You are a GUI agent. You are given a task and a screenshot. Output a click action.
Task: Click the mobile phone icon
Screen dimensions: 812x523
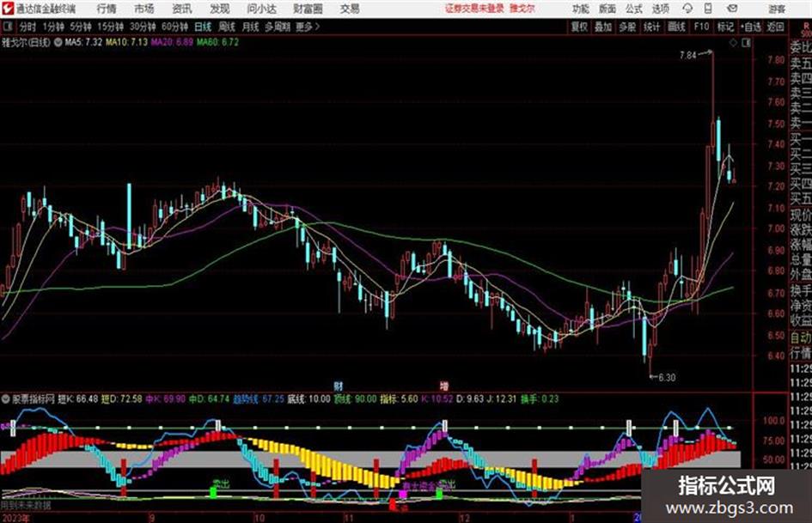[x=708, y=9]
